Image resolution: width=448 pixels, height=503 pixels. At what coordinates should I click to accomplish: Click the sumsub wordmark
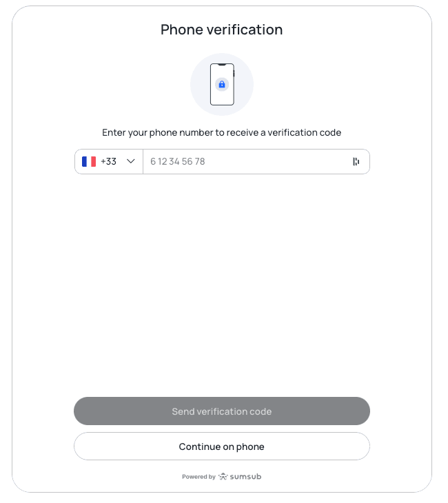point(245,476)
